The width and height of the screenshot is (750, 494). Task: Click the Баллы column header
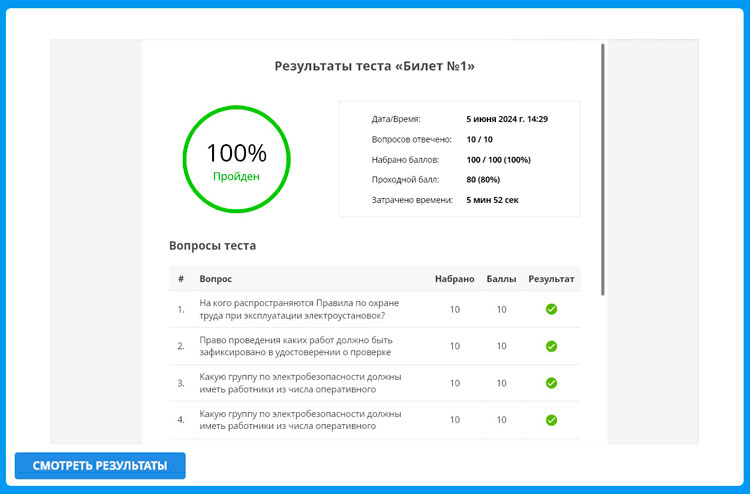click(501, 279)
